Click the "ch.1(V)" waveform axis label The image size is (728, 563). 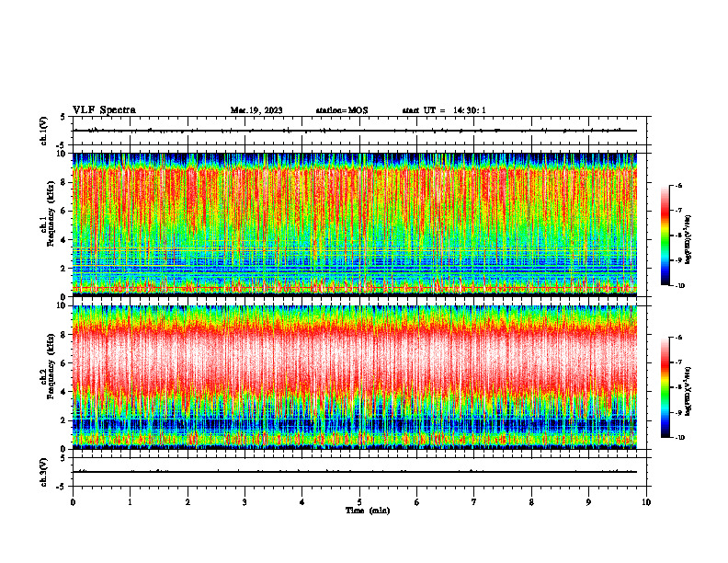coord(44,131)
